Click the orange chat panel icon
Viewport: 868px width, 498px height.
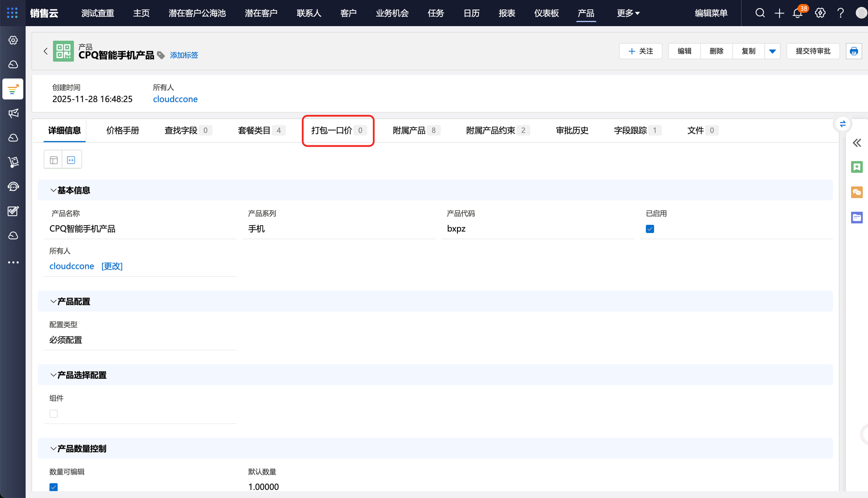pyautogui.click(x=857, y=192)
